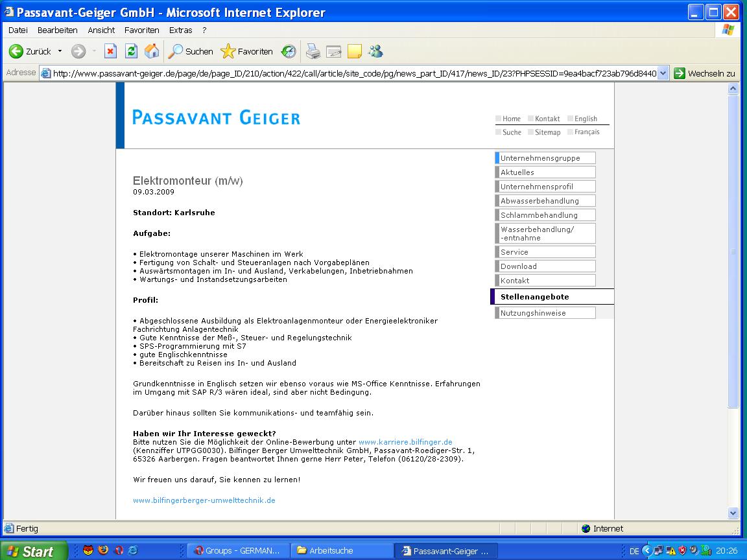
Task: Click inside the Adresse URL field
Action: coord(350,73)
